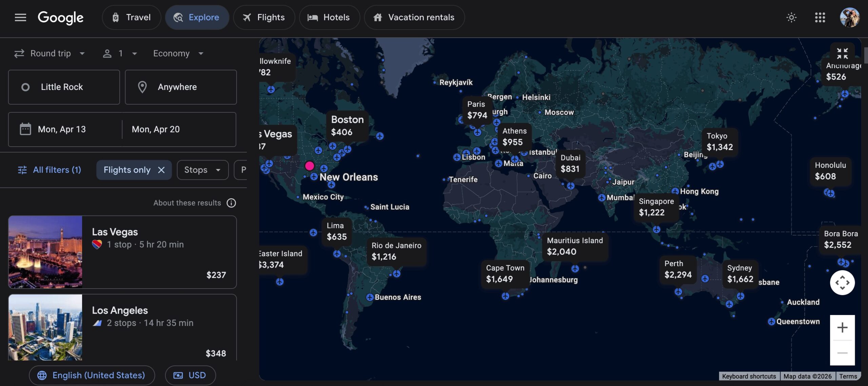Click the All filters sliders icon

pyautogui.click(x=22, y=170)
